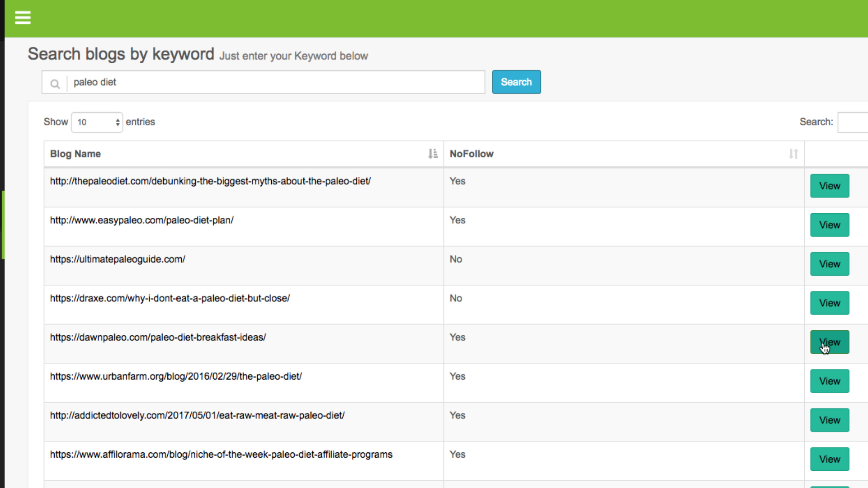View the urbanfarm.org blog entry

click(x=829, y=381)
